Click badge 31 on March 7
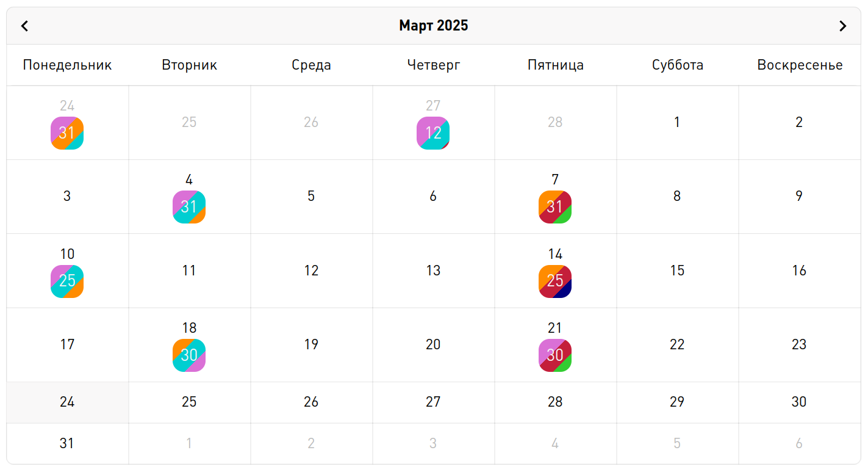Image resolution: width=868 pixels, height=472 pixels. (555, 207)
